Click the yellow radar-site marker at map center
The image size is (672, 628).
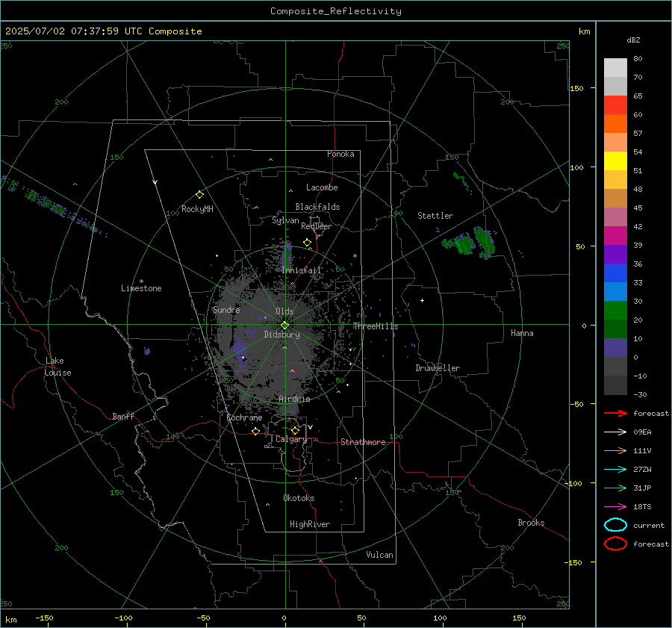coord(284,326)
